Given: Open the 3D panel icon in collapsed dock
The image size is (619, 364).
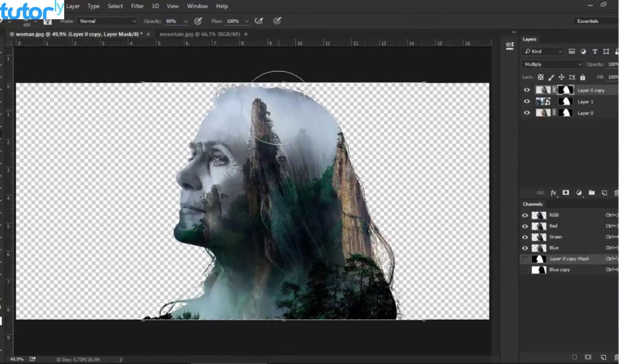Looking at the screenshot, I should (510, 46).
